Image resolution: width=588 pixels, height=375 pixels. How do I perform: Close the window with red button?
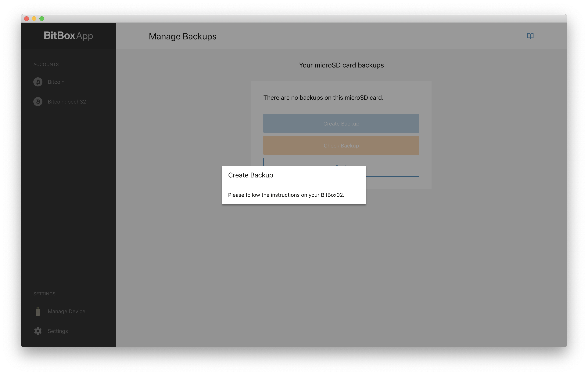point(27,19)
